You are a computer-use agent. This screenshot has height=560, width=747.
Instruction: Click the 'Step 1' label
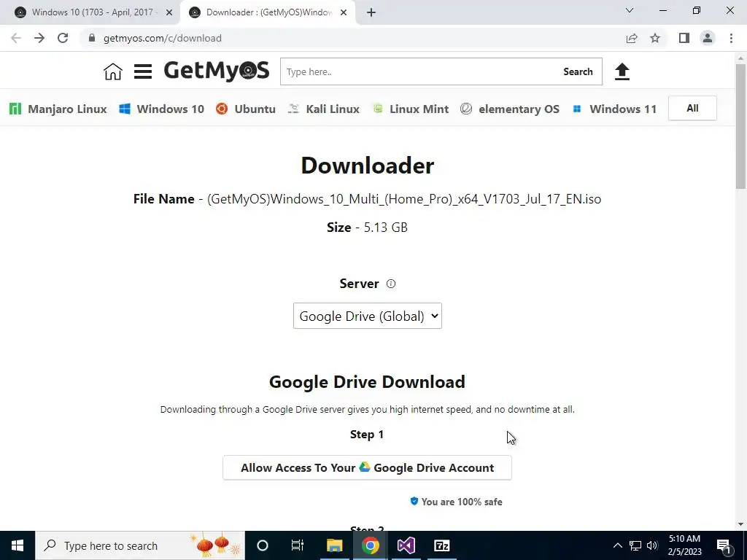367,435
